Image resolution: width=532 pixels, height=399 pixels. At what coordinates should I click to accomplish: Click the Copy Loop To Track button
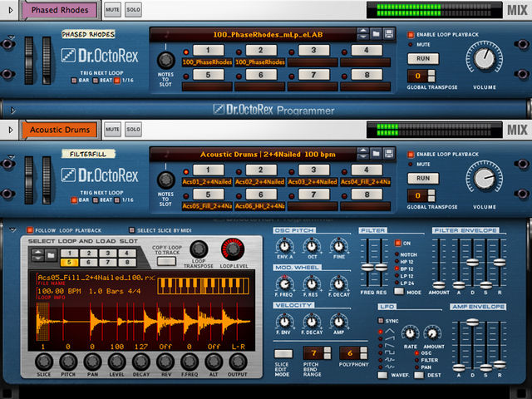166,261
